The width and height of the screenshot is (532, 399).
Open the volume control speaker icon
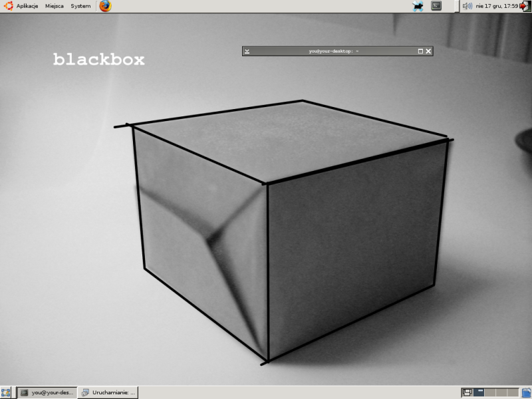click(467, 6)
